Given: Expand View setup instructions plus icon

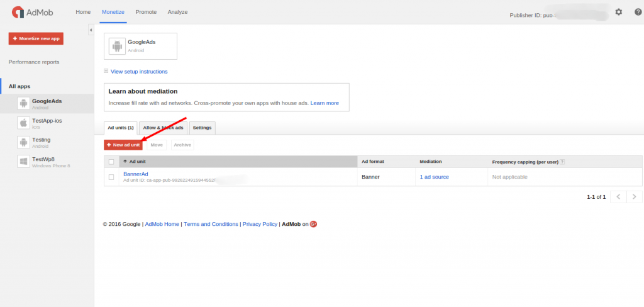Looking at the screenshot, I should click(x=106, y=71).
